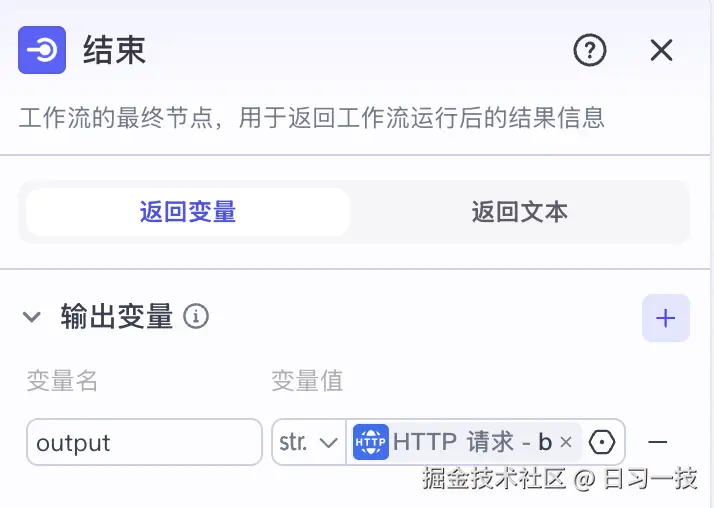Open the hexagon variable selector icon

[602, 442]
